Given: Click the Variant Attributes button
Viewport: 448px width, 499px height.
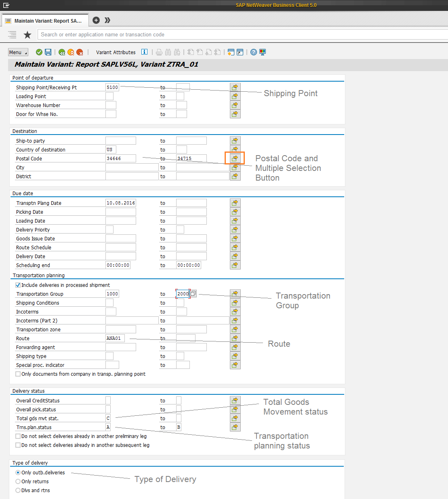Looking at the screenshot, I should click(116, 52).
